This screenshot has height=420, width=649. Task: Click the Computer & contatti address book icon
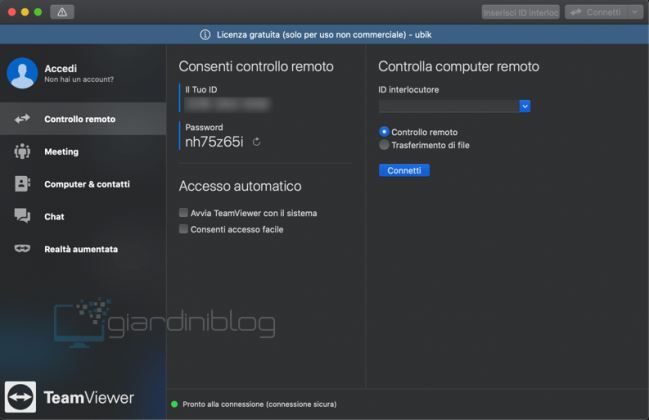point(22,184)
